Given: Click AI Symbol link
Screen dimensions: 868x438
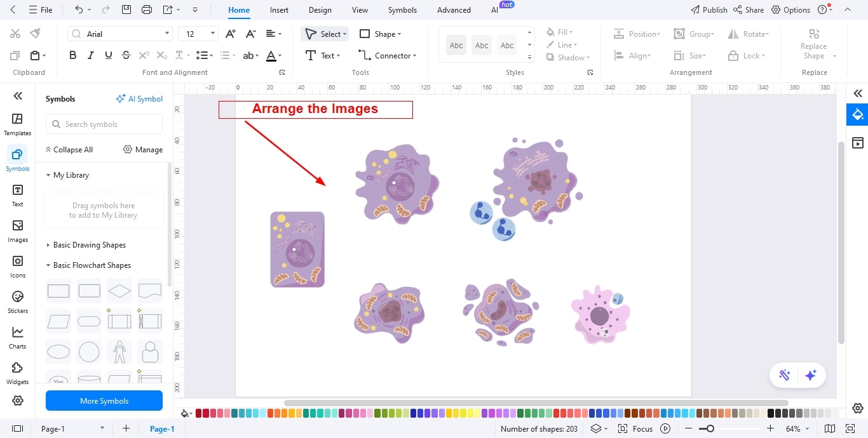Looking at the screenshot, I should click(x=139, y=99).
